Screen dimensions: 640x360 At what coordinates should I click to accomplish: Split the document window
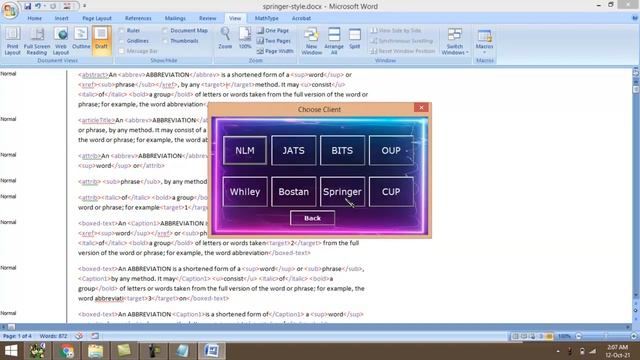354,39
